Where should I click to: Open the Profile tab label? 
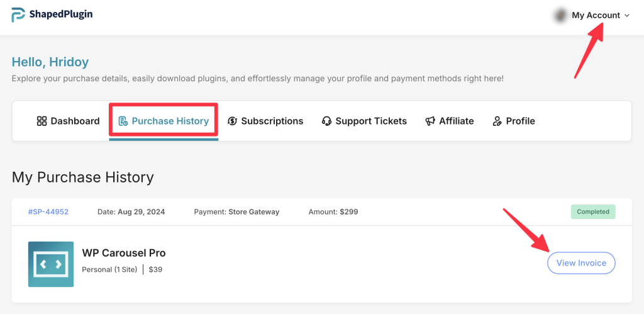point(520,121)
